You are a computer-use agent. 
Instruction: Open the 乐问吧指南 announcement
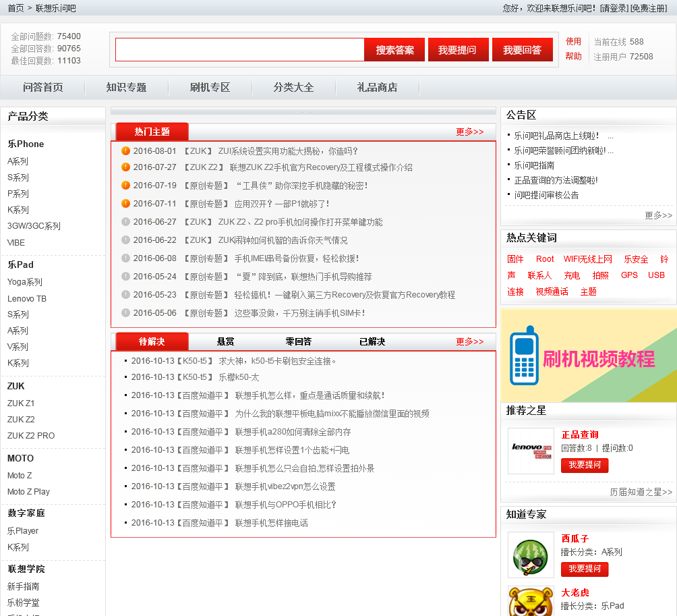coord(534,165)
